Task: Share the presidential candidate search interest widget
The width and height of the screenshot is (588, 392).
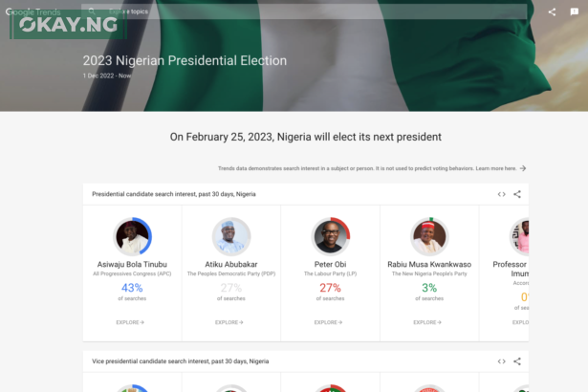Action: 517,194
